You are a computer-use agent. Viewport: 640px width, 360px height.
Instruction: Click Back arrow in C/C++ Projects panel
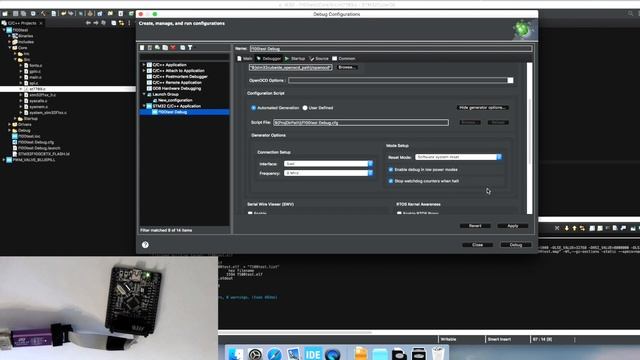point(88,23)
